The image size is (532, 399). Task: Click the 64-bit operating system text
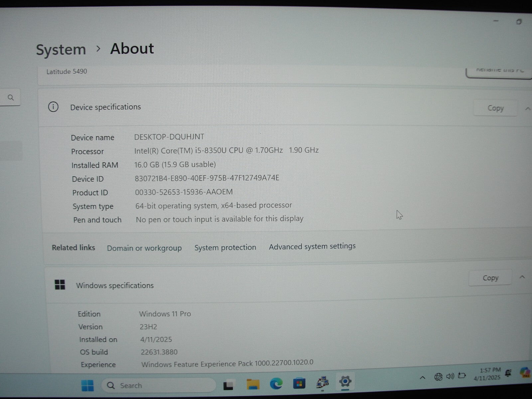(x=213, y=205)
